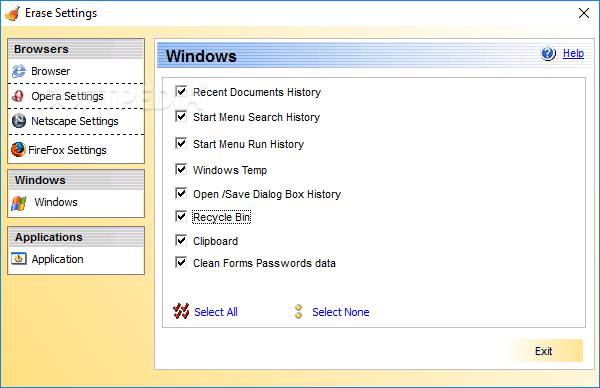600x388 pixels.
Task: Uncheck Recent Documents History checkbox
Action: click(x=181, y=91)
